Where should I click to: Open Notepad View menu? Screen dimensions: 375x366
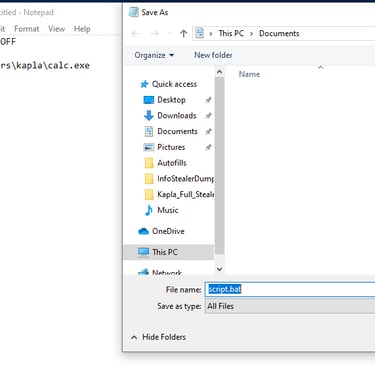pos(56,29)
